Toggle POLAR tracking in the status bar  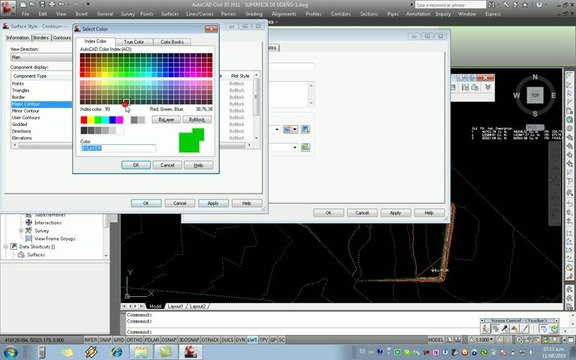coord(152,340)
